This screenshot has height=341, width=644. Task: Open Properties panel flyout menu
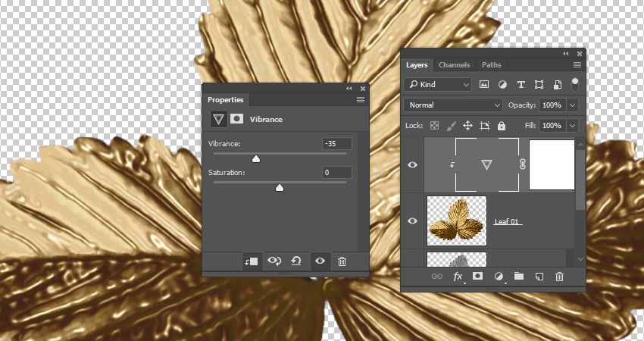click(x=361, y=100)
